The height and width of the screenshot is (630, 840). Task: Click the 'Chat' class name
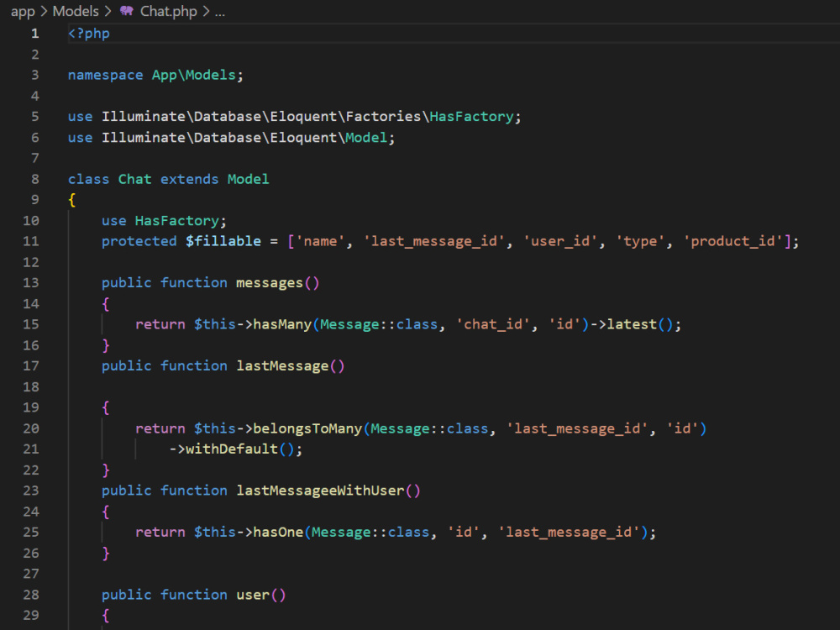click(x=134, y=179)
